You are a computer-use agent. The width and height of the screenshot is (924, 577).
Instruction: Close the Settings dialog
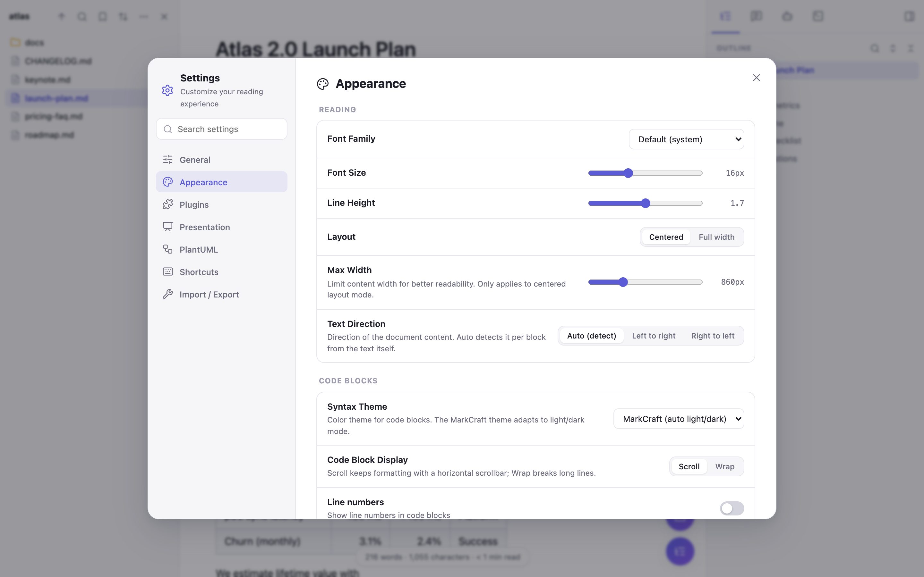[x=756, y=78]
